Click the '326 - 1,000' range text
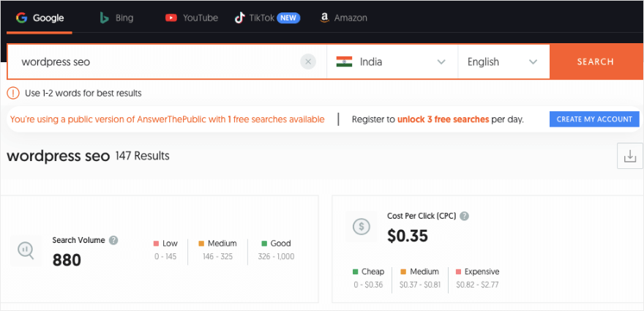This screenshot has width=644, height=311. coord(276,257)
